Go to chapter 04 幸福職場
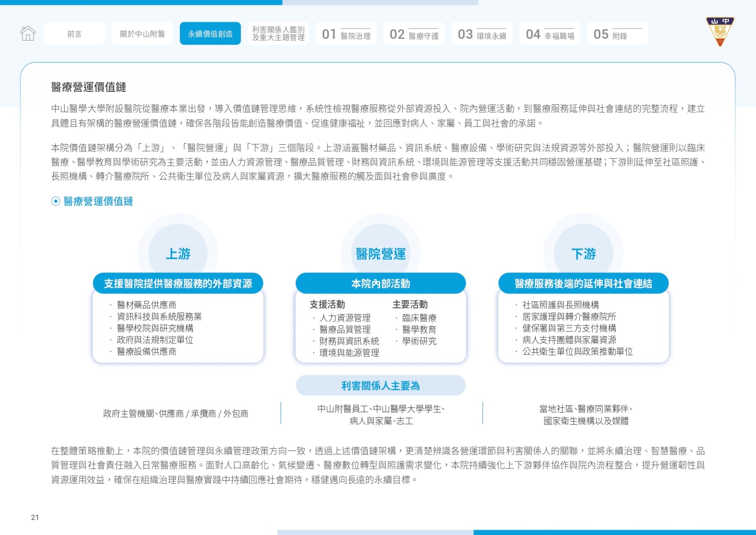Viewport: 756px width, 535px height. (550, 33)
